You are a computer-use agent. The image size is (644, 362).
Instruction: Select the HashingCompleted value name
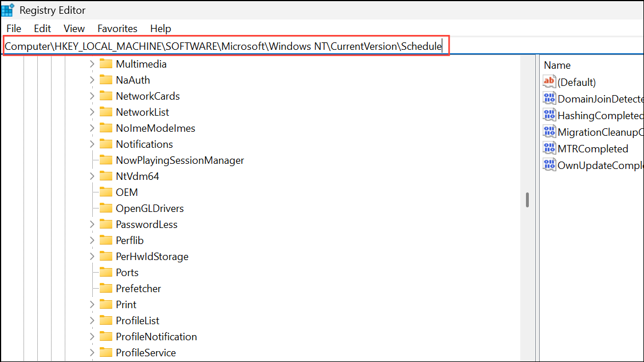click(x=600, y=116)
